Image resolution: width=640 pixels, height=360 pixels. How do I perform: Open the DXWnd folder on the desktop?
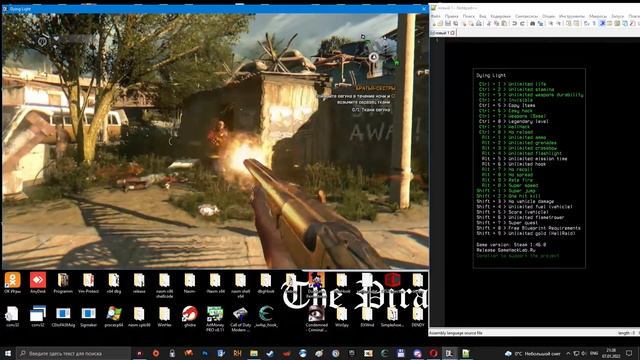[x=367, y=317]
